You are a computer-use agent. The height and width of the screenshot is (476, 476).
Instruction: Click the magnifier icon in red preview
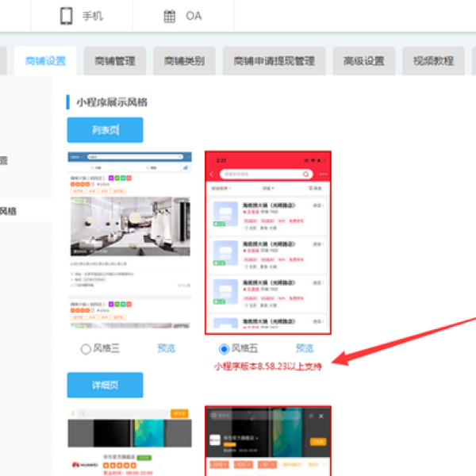pos(306,174)
